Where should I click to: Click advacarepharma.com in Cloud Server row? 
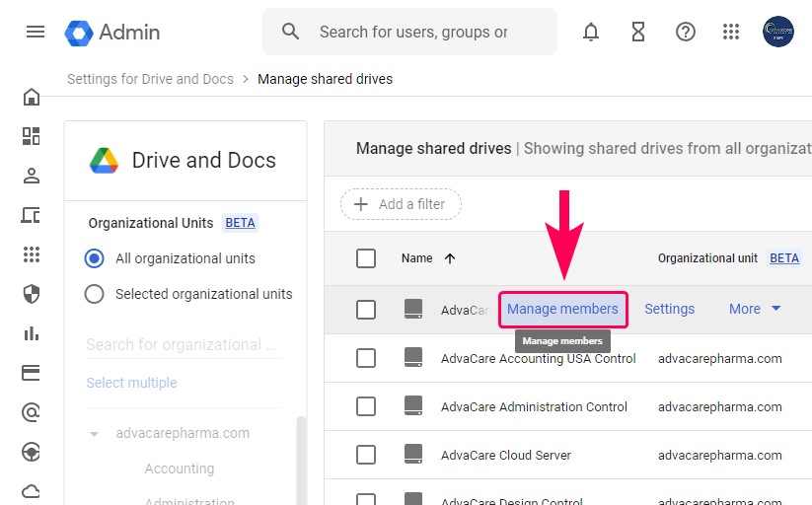[x=720, y=456]
